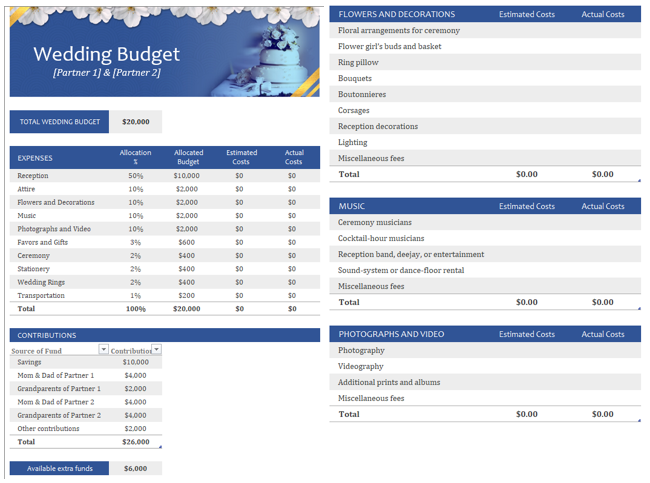
Task: Click the $10,000 allocated budget for Reception
Action: [x=187, y=175]
